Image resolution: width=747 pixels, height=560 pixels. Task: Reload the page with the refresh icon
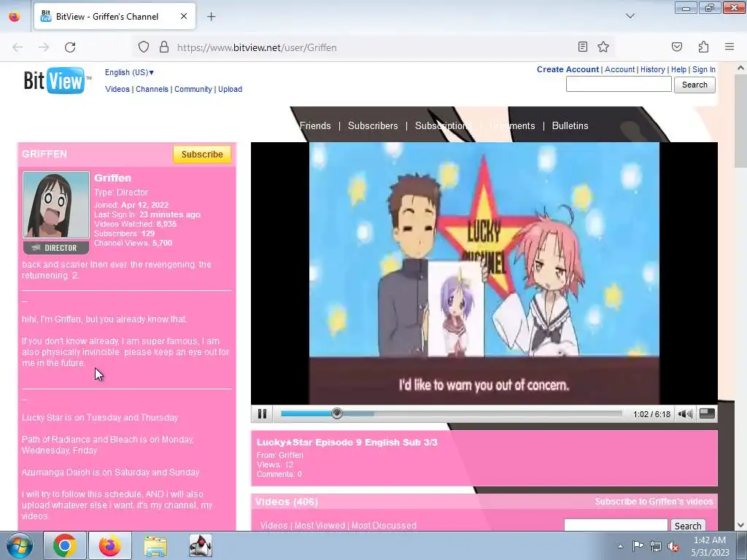[70, 47]
